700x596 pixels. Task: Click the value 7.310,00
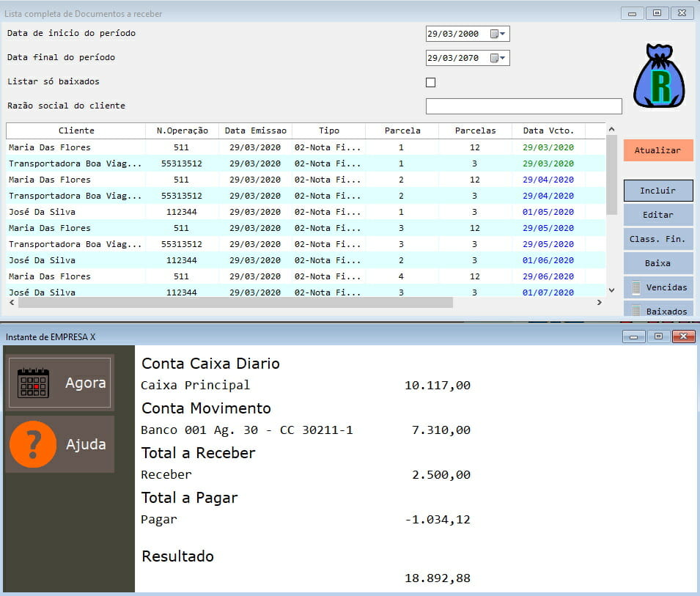(441, 430)
